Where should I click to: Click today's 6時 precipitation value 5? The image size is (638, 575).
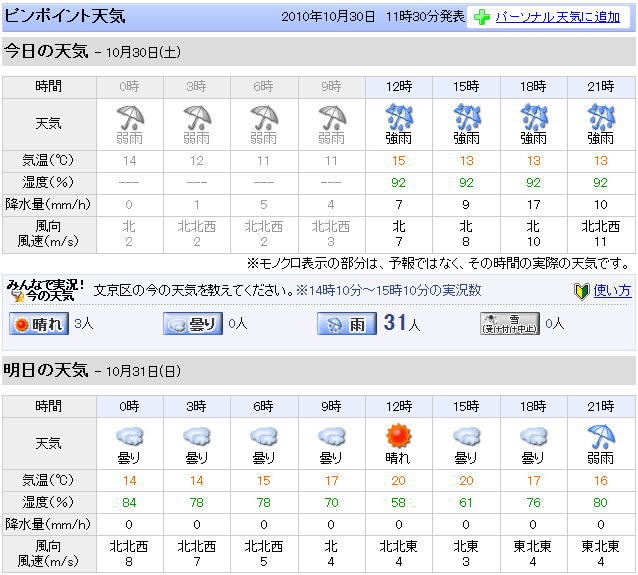264,205
